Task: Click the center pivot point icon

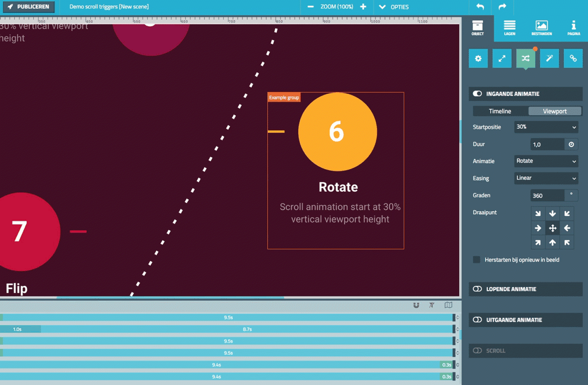Action: (x=552, y=228)
